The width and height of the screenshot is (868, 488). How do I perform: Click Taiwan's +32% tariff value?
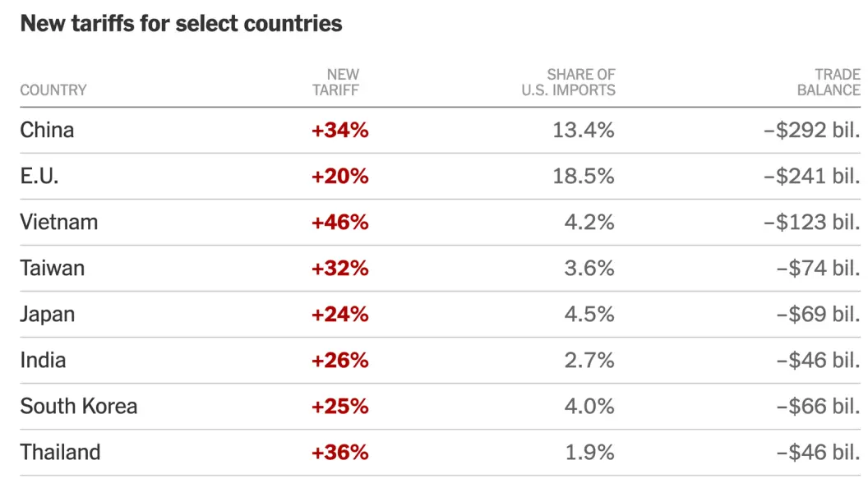point(340,269)
